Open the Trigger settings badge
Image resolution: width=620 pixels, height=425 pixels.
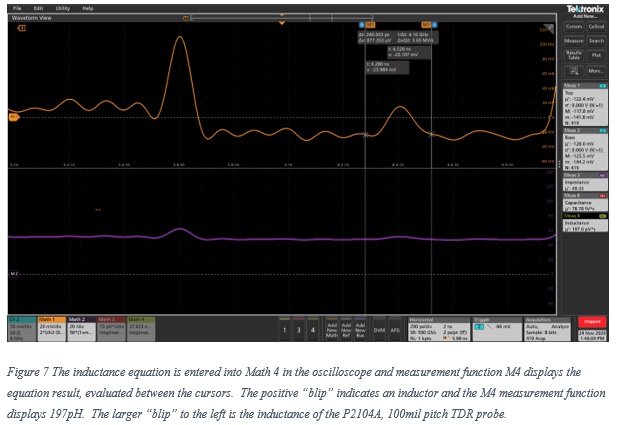click(497, 329)
